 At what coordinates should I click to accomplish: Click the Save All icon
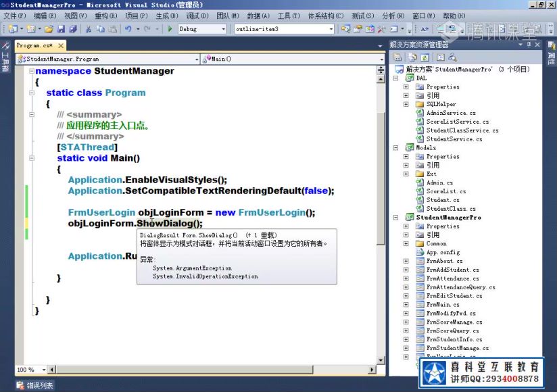point(73,29)
